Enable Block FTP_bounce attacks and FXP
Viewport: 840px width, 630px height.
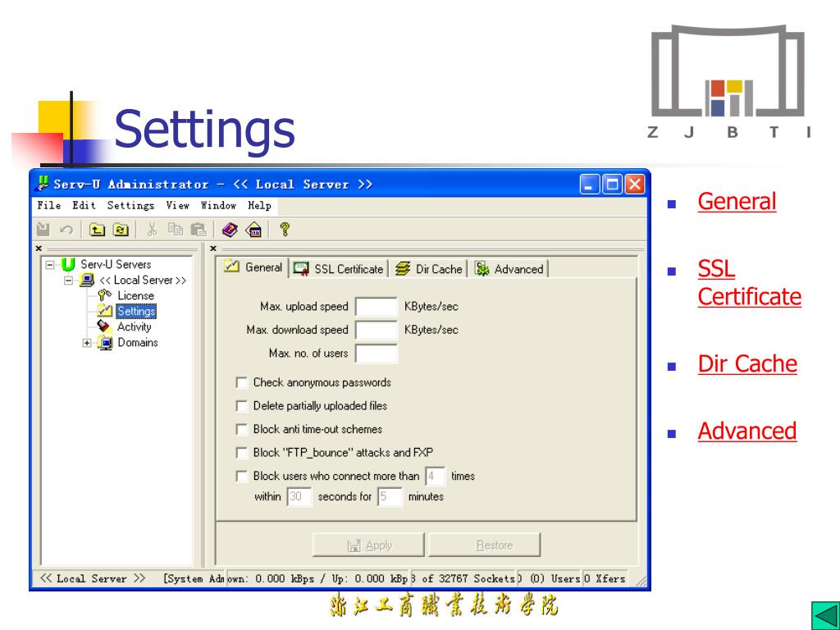pyautogui.click(x=242, y=453)
